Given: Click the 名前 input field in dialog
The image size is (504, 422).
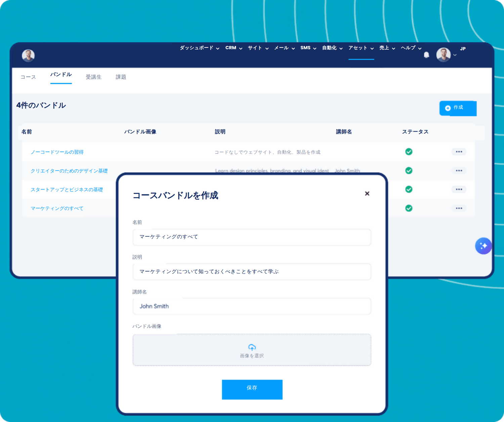Looking at the screenshot, I should click(x=252, y=237).
